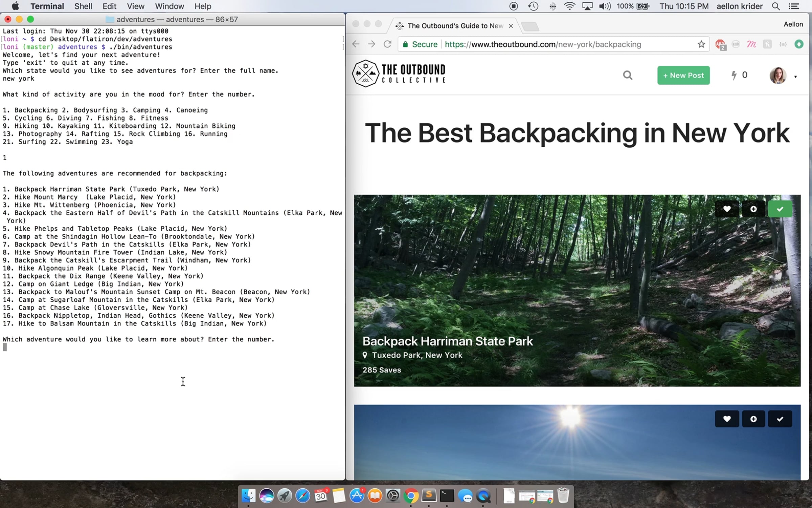Image resolution: width=812 pixels, height=508 pixels.
Task: Click '17. Hike to Balsam Mountain' Terminal line
Action: click(135, 323)
